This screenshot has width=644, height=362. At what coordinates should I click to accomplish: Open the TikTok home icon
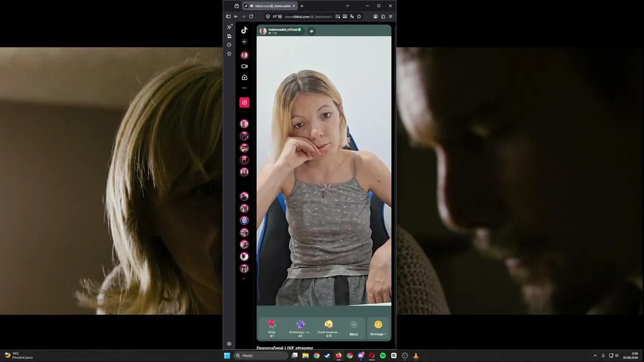coord(245,77)
